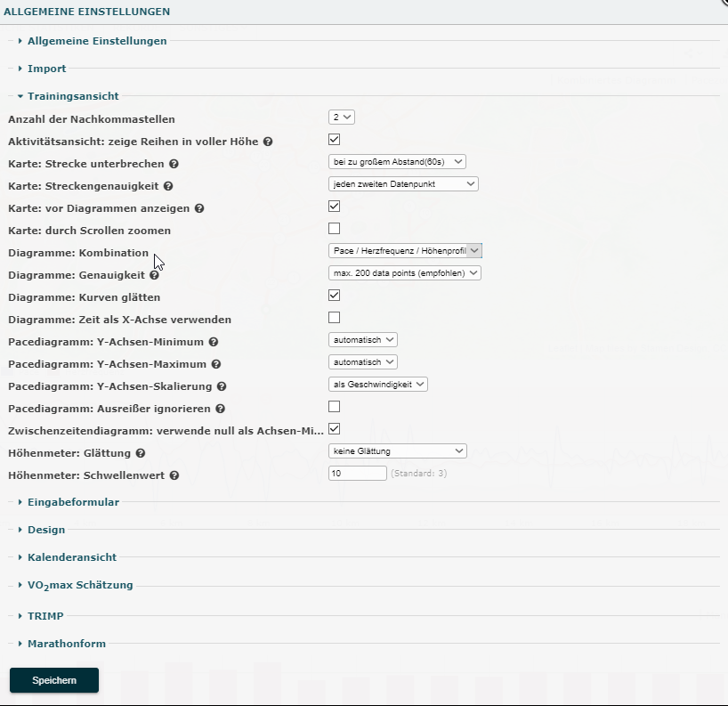Enable Pacediagramm: Ausreißer ignorieren checkbox
The height and width of the screenshot is (706, 728).
335,407
